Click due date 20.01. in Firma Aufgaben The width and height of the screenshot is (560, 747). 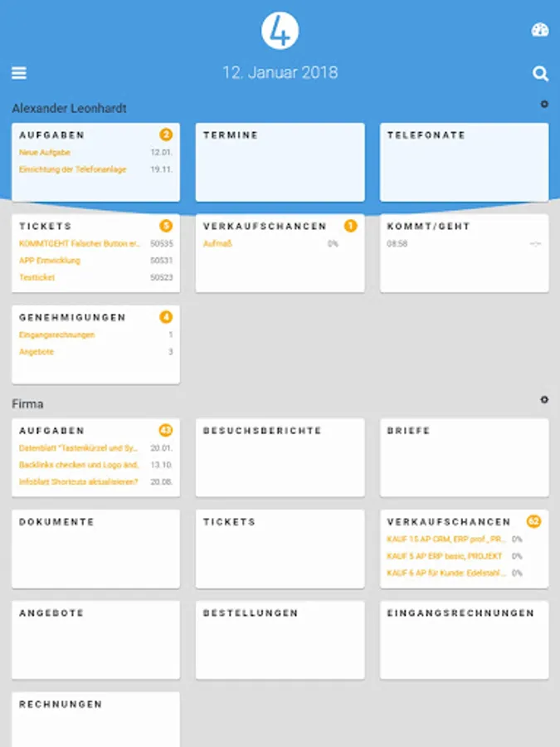pos(162,448)
